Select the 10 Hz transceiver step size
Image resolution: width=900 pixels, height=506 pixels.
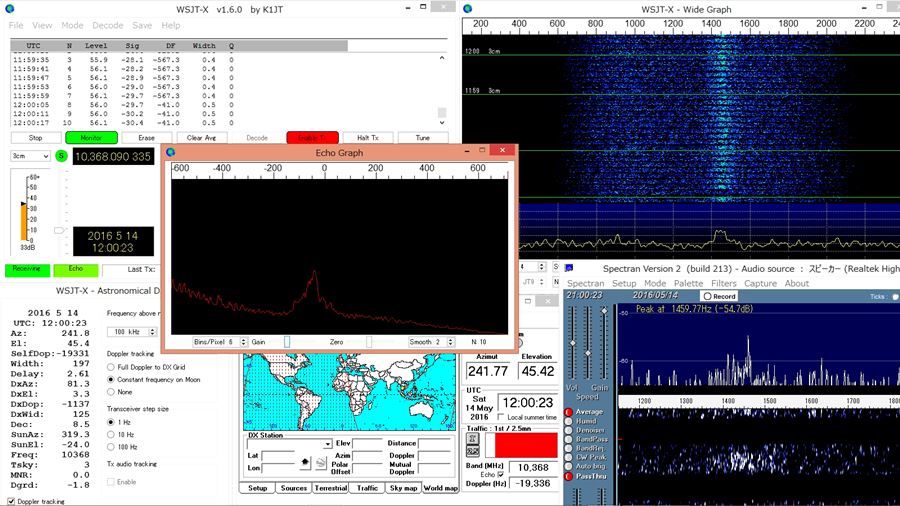click(111, 434)
